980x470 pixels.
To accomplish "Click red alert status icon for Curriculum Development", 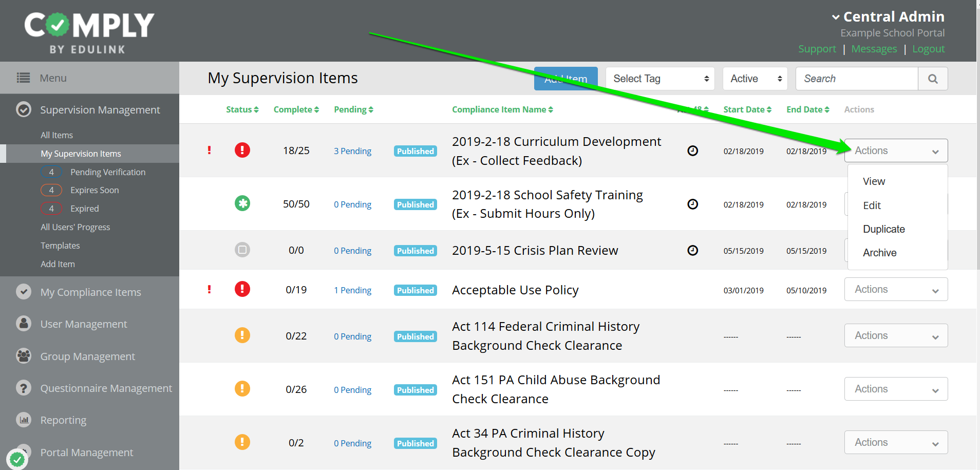I will (242, 150).
